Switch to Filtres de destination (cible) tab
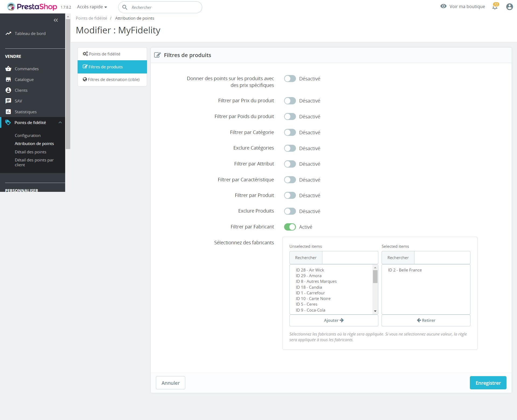Viewport: 517px width, 420px height. 112,79
